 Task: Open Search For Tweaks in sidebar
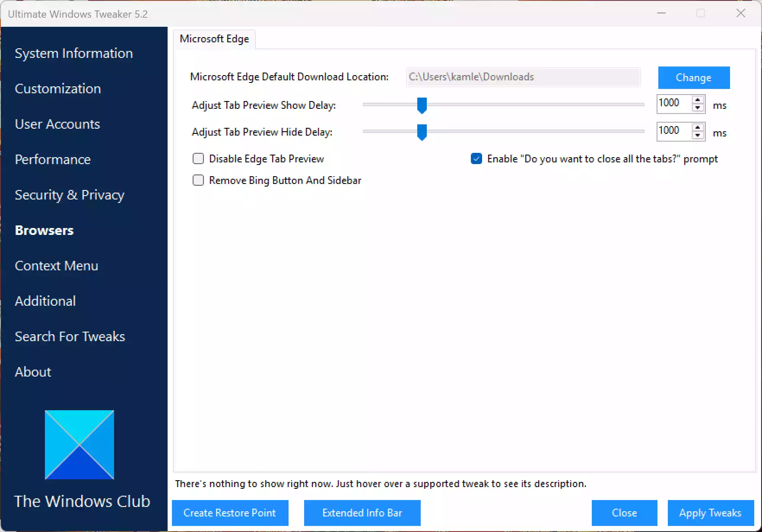click(x=70, y=336)
